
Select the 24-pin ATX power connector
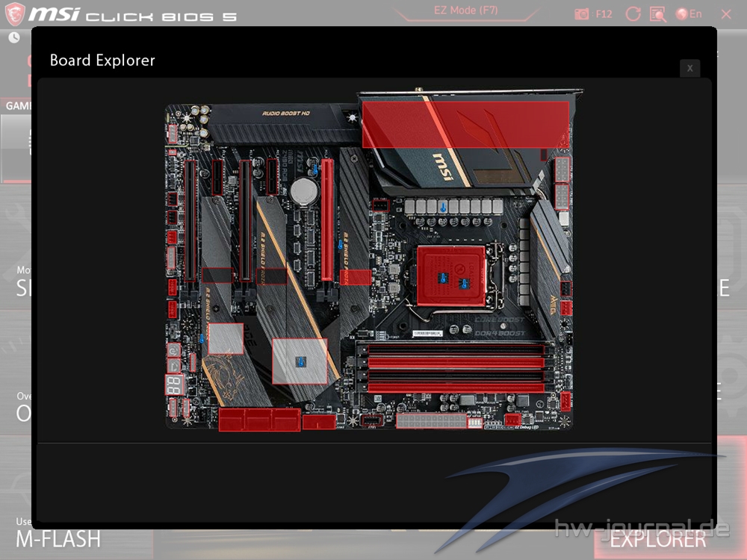(x=431, y=421)
